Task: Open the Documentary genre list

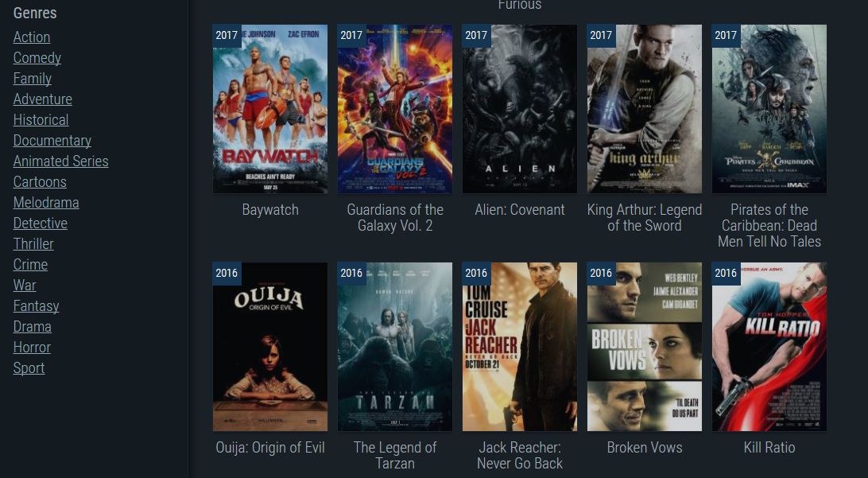Action: click(x=52, y=141)
